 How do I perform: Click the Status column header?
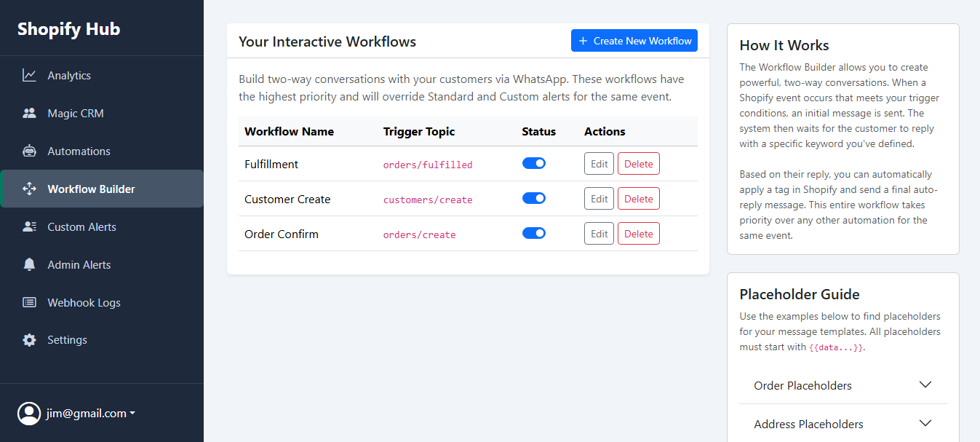539,132
